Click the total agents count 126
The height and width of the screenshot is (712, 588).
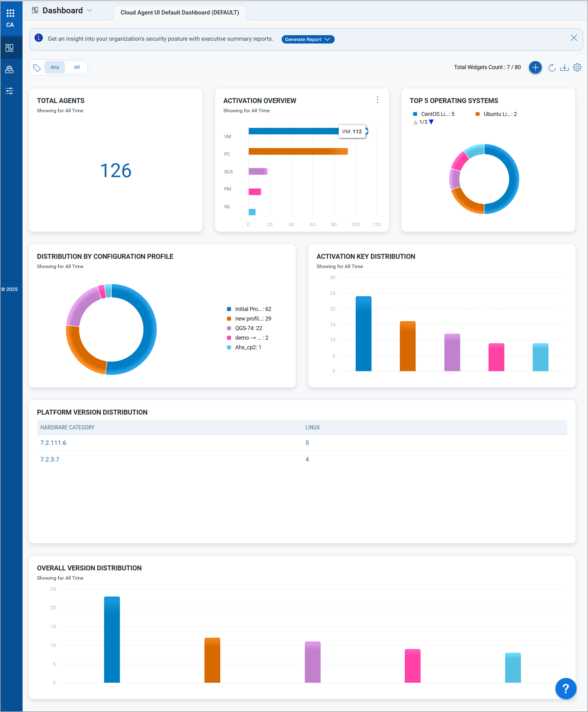point(115,170)
